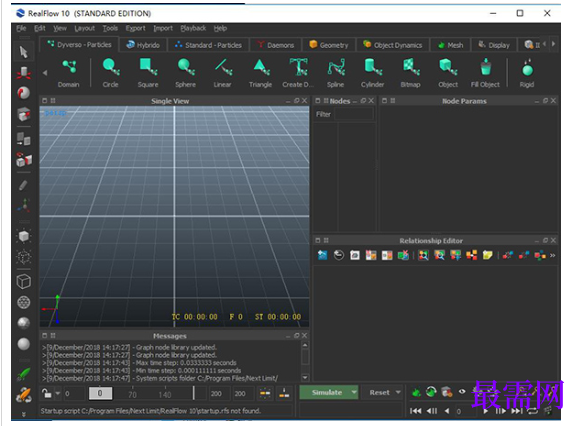Click Messages panel scrollbar down arrow

(x=305, y=377)
